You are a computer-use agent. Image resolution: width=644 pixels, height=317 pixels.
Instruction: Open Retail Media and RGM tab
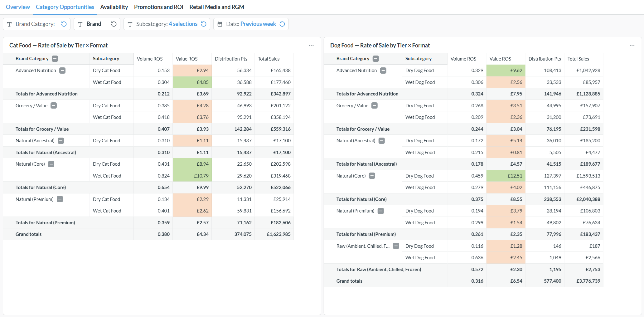[x=217, y=7]
